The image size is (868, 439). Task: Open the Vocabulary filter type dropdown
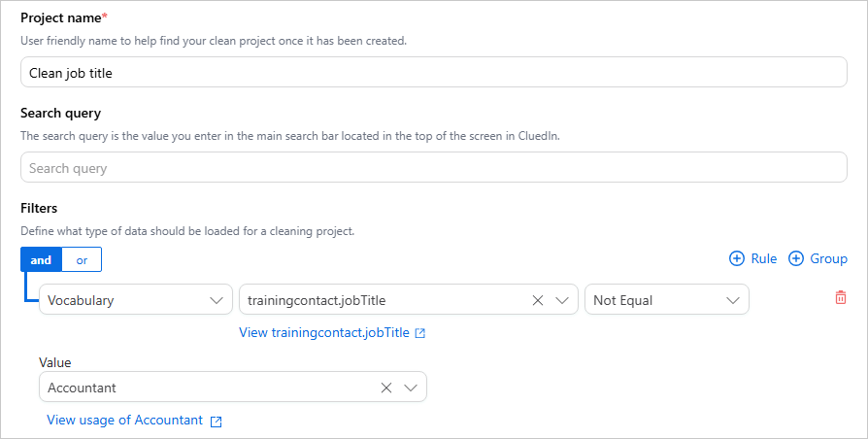pos(136,299)
